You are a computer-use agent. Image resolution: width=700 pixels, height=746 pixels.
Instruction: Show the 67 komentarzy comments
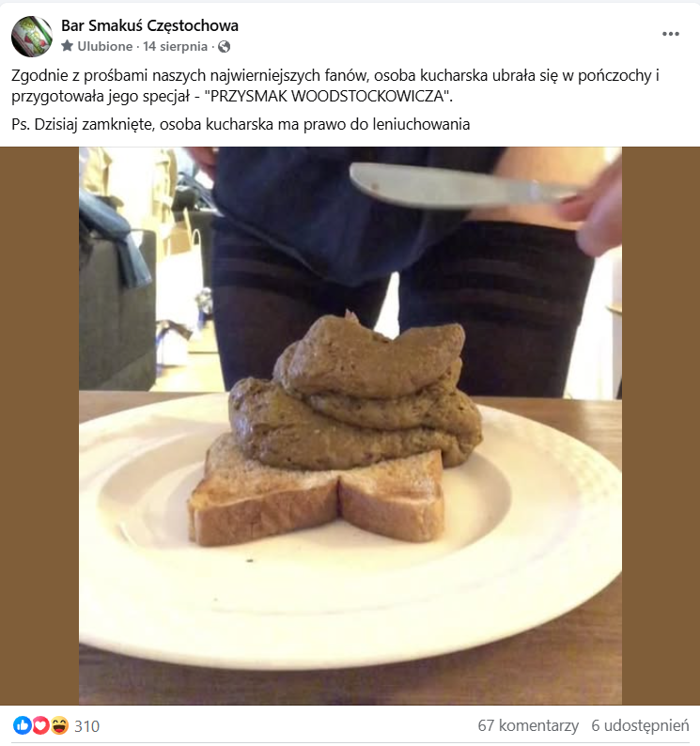[x=528, y=725]
